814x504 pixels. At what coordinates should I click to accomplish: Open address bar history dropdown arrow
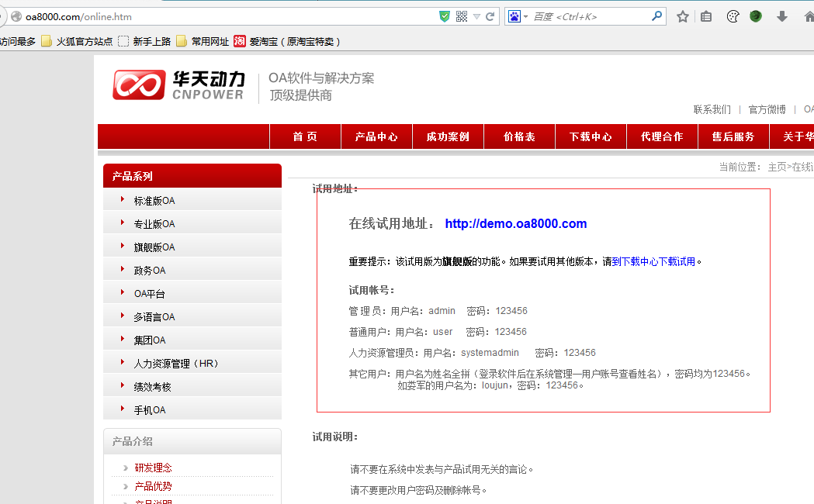476,16
